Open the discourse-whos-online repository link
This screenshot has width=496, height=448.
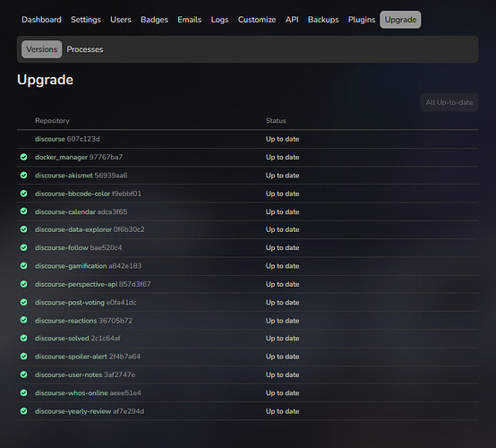72,393
